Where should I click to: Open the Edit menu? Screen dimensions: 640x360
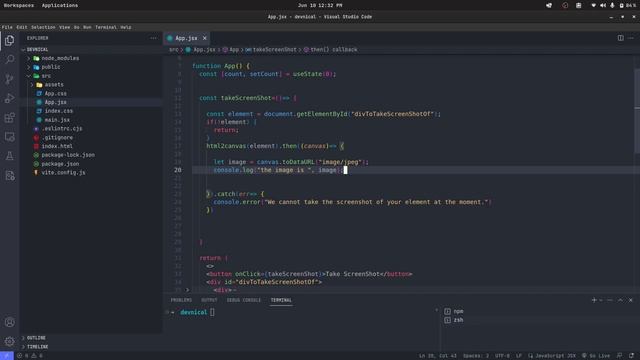(x=22, y=27)
